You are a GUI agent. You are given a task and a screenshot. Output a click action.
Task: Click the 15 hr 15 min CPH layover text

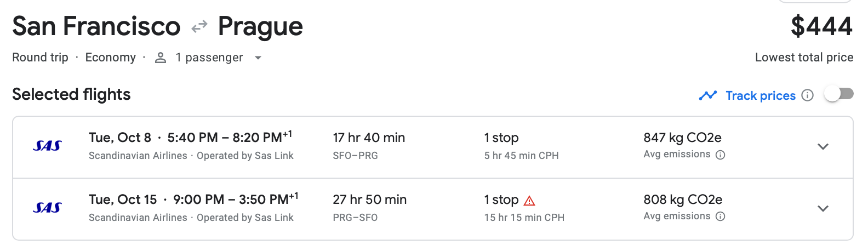(524, 218)
